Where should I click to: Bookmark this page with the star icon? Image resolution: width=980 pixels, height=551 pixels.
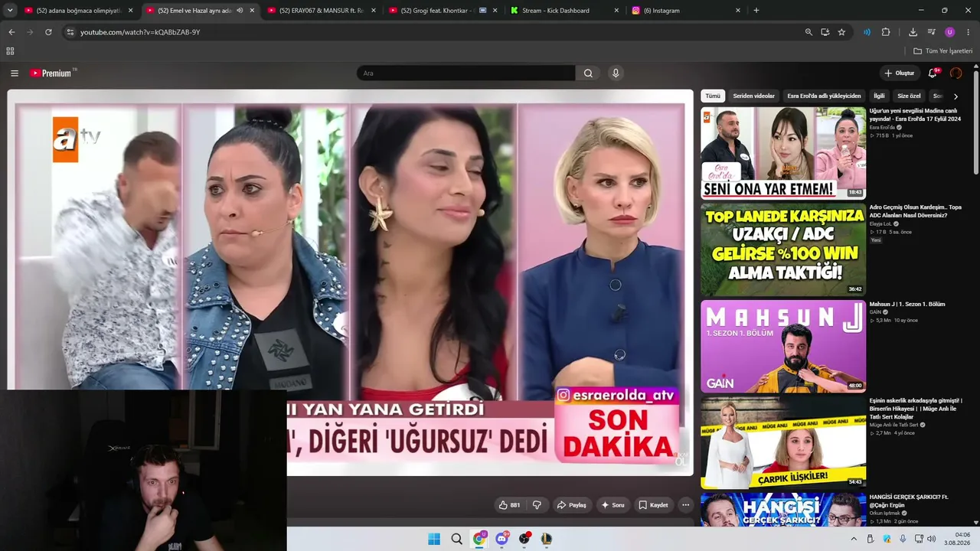(x=841, y=32)
